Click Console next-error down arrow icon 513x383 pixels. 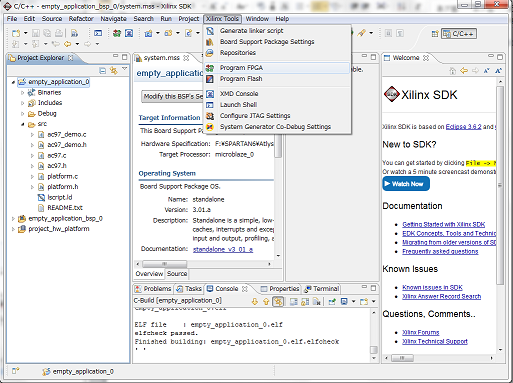[255, 302]
